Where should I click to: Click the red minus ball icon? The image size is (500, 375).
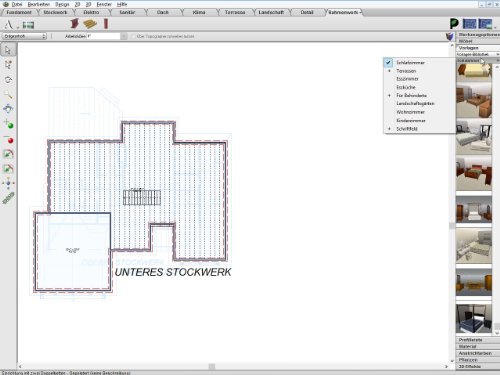[x=9, y=139]
